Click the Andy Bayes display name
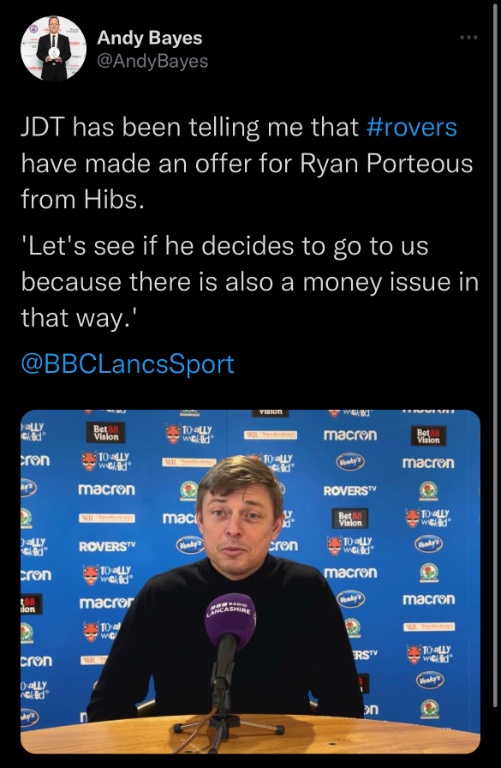This screenshot has width=501, height=768. [149, 38]
